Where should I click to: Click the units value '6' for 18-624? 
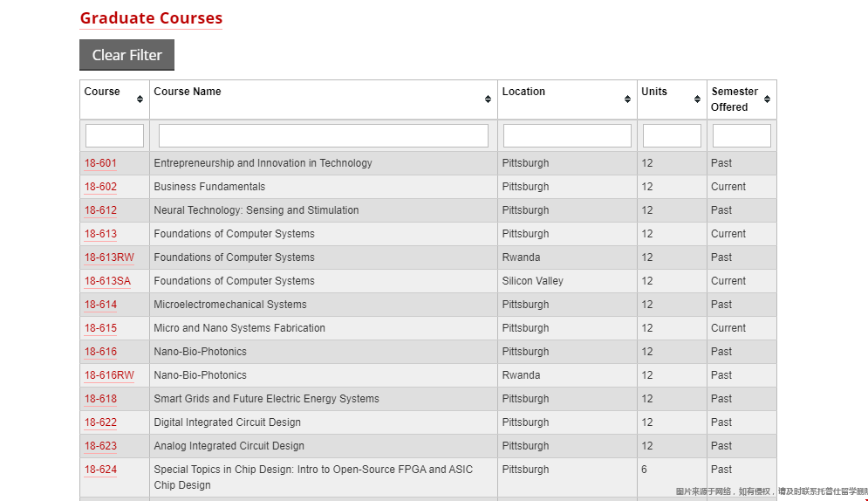(x=644, y=470)
